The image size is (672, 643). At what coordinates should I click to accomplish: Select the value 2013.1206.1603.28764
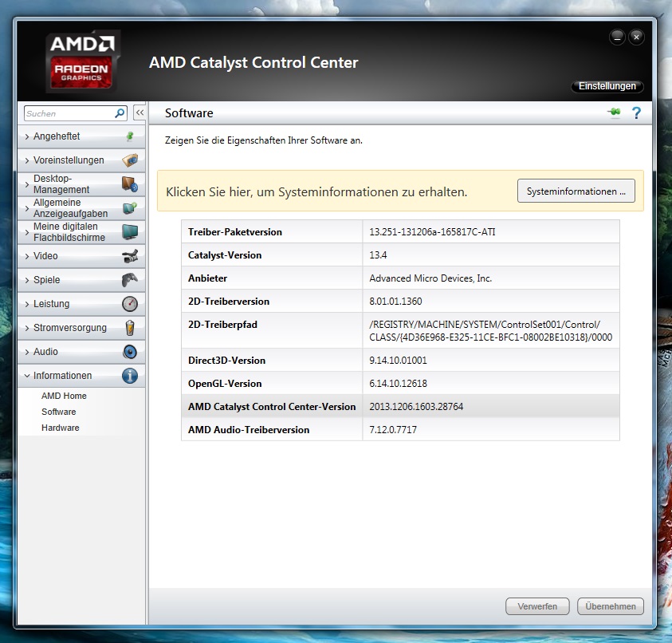[x=416, y=407]
